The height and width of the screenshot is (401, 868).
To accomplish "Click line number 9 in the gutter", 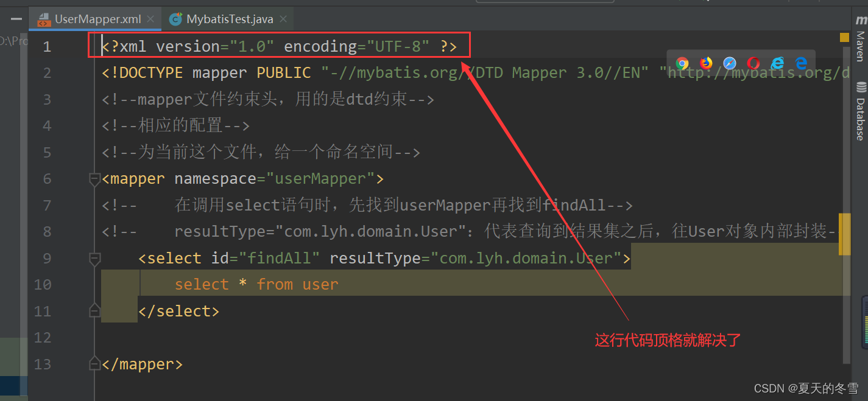I will [47, 257].
